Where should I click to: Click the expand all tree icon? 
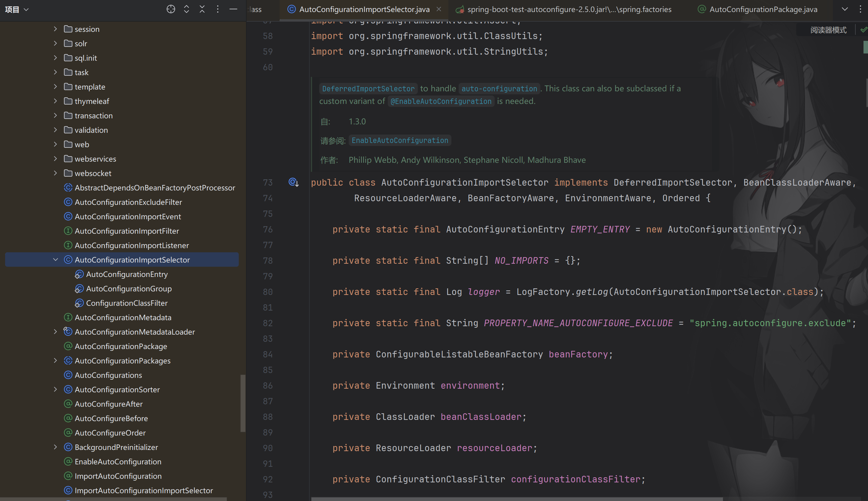[187, 9]
